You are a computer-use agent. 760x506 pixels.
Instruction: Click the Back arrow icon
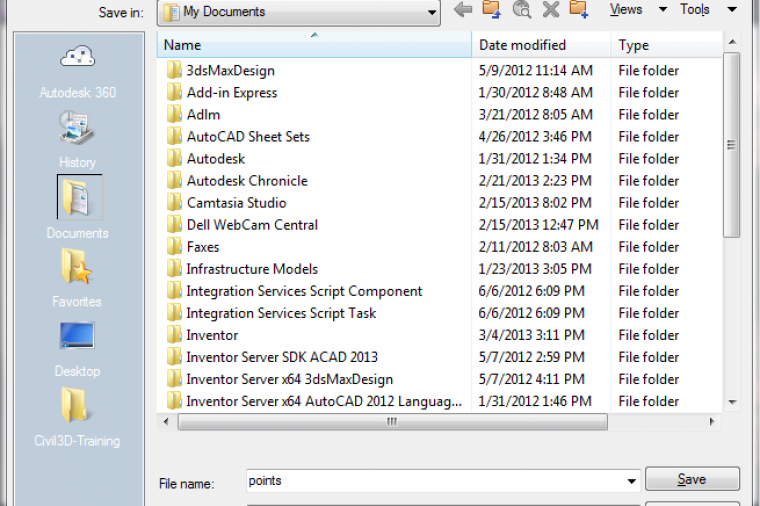(462, 10)
